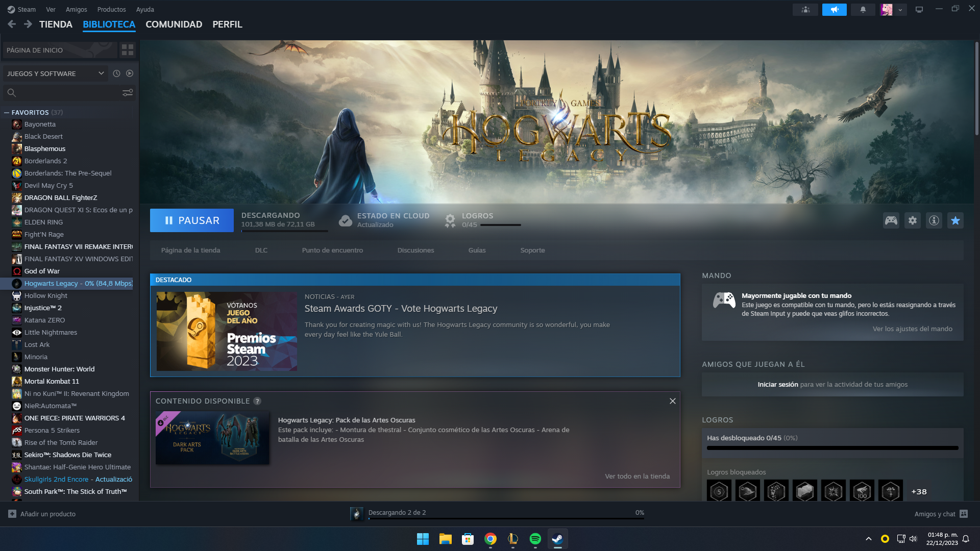Pause the Hogwarts Legacy download
Image resolution: width=980 pixels, height=551 pixels.
192,220
